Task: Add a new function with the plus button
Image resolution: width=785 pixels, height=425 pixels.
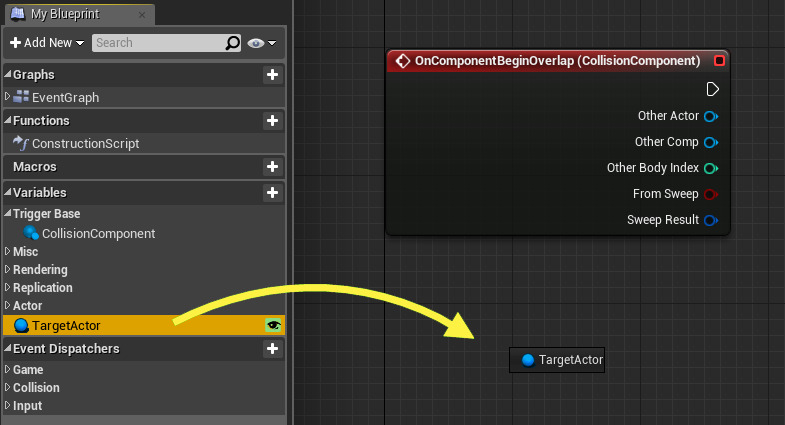Action: pyautogui.click(x=272, y=121)
